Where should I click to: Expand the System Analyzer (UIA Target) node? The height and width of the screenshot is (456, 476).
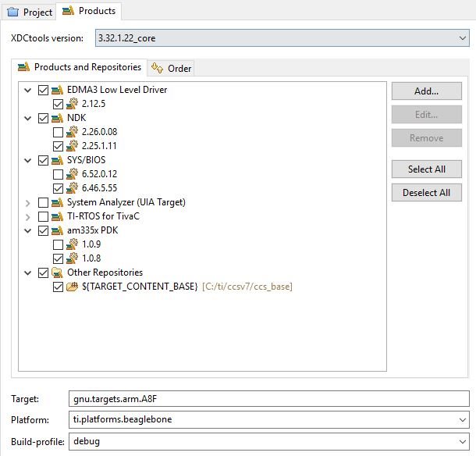pos(27,203)
